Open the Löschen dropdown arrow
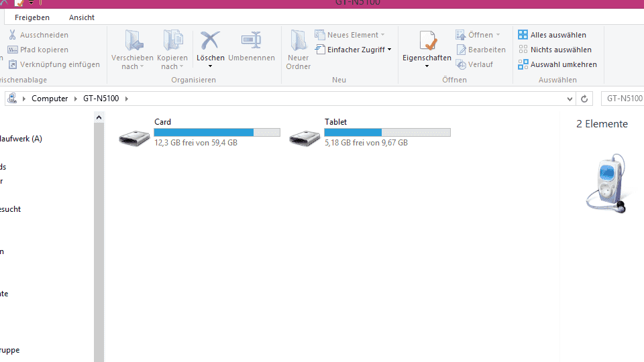 click(x=210, y=66)
